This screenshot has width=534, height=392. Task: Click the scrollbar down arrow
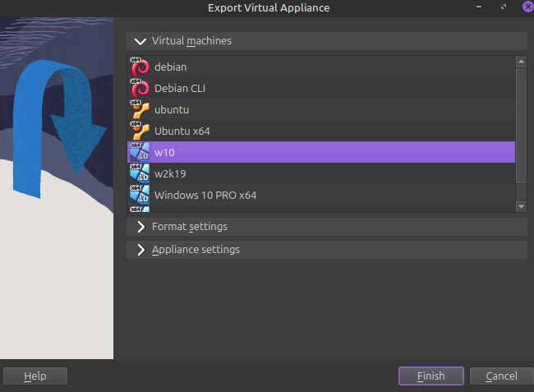pyautogui.click(x=521, y=206)
